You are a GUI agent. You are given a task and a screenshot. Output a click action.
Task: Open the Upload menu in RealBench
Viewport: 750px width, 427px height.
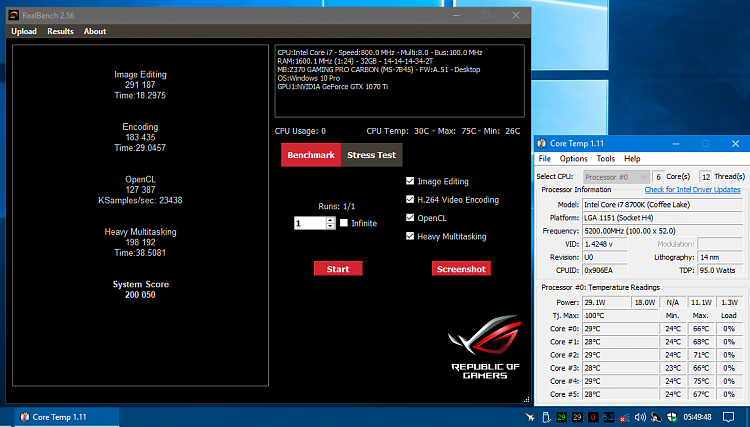tap(24, 31)
